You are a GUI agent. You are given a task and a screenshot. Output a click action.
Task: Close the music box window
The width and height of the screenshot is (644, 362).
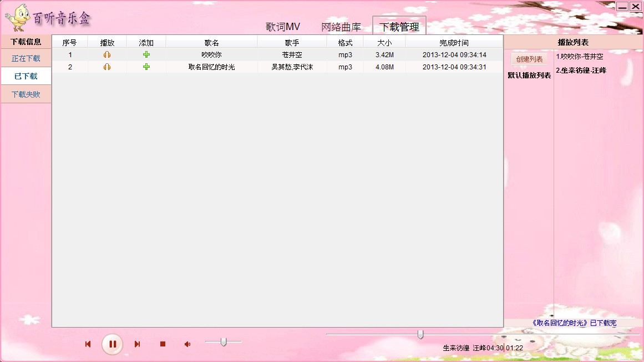coord(635,6)
